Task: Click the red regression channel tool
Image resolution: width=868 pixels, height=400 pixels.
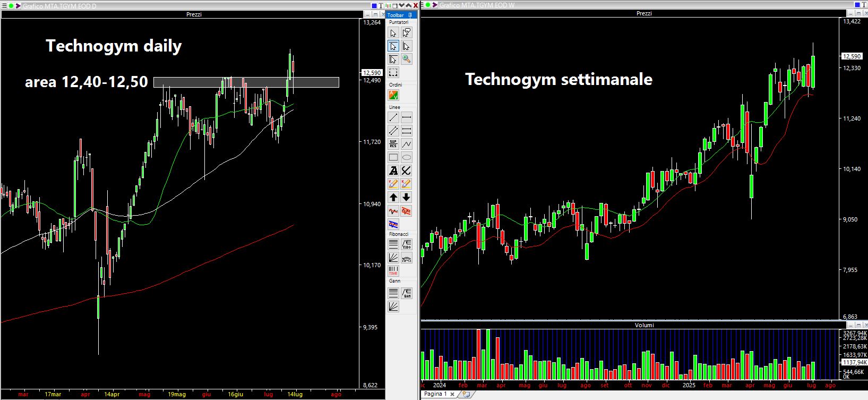Action: 407,211
